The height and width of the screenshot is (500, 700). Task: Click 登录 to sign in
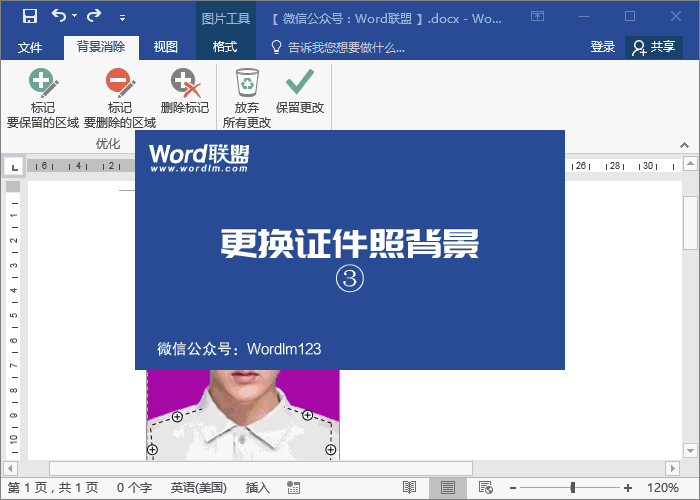coord(603,47)
